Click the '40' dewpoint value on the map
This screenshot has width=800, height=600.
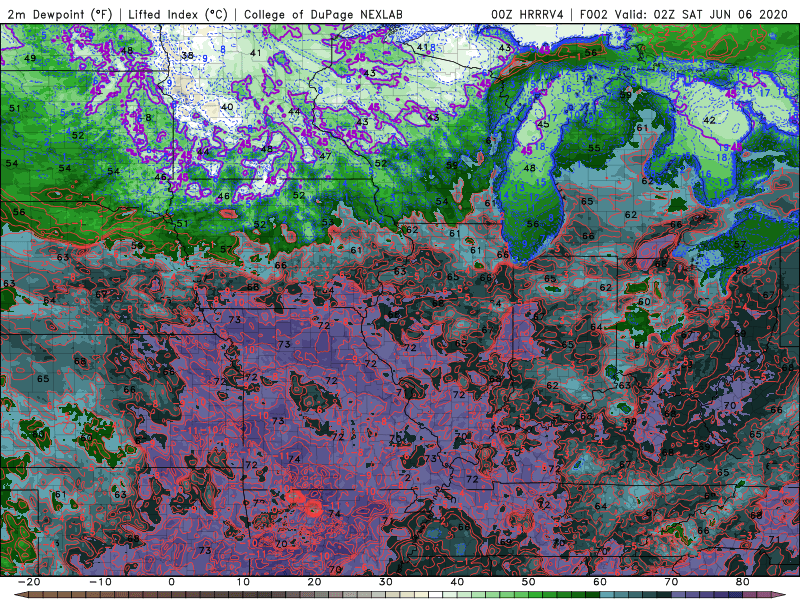point(227,107)
